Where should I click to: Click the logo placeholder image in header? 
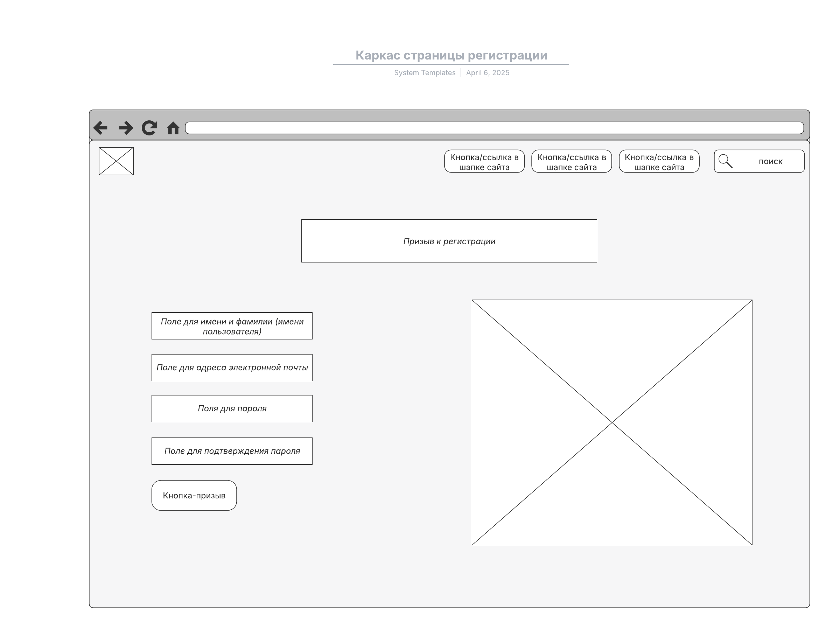(116, 161)
